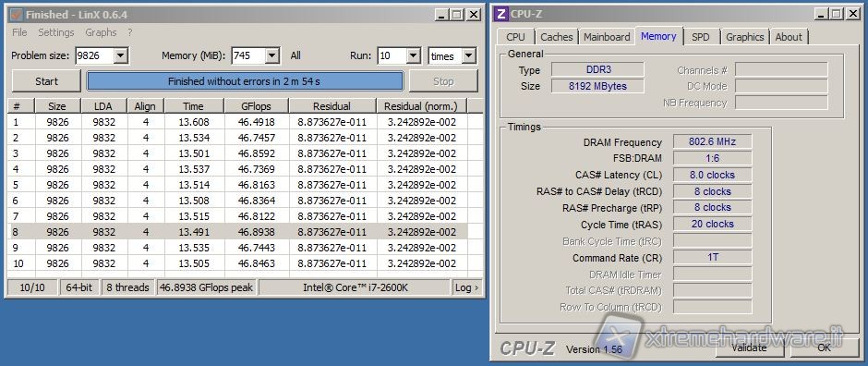This screenshot has width=868, height=366.
Task: Sort by the GFlops column header
Action: (257, 106)
